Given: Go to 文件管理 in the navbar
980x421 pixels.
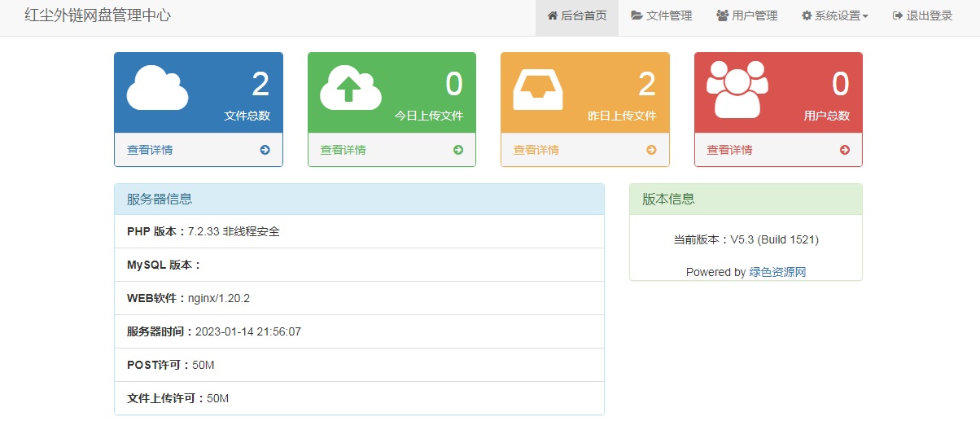Looking at the screenshot, I should pyautogui.click(x=661, y=15).
